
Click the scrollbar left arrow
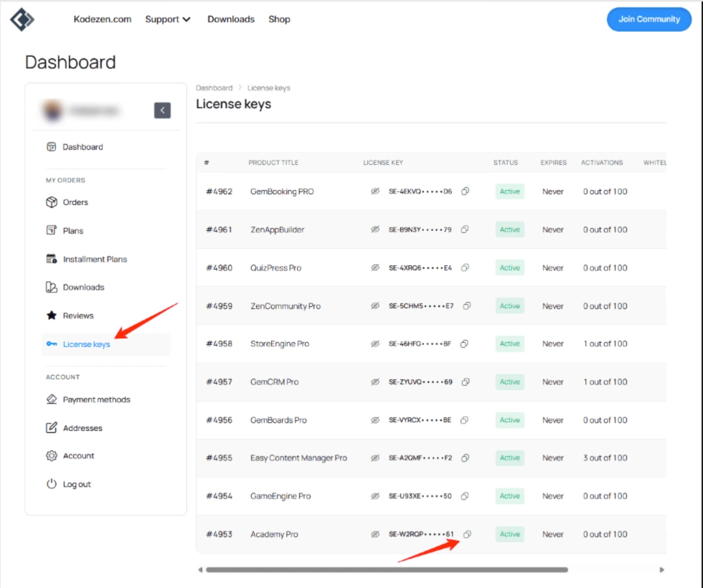point(200,569)
